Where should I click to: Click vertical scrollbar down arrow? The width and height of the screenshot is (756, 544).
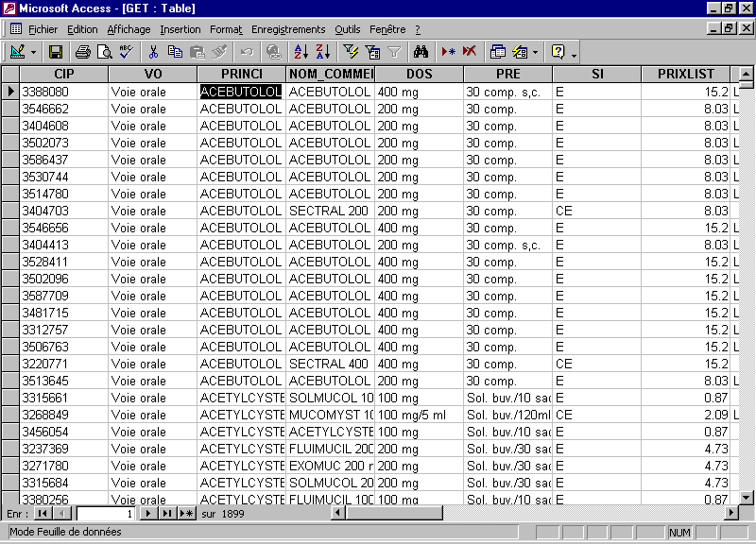click(746, 498)
